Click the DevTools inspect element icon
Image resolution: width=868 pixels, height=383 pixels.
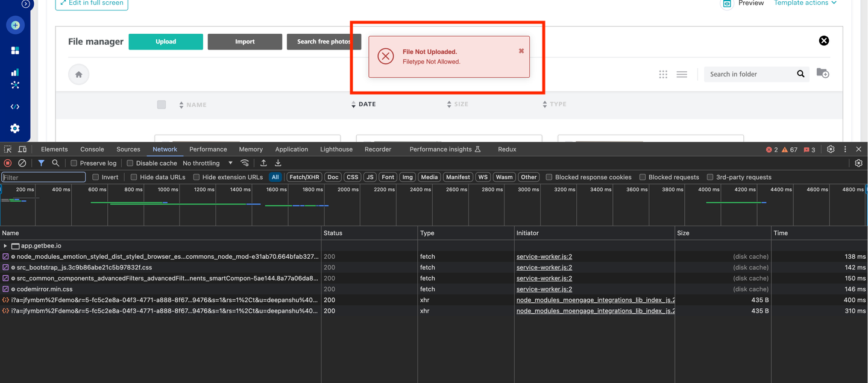[x=8, y=149]
